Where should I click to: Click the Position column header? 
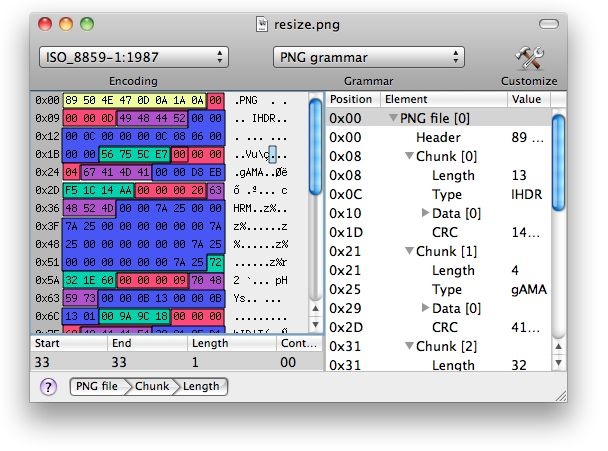[x=351, y=100]
